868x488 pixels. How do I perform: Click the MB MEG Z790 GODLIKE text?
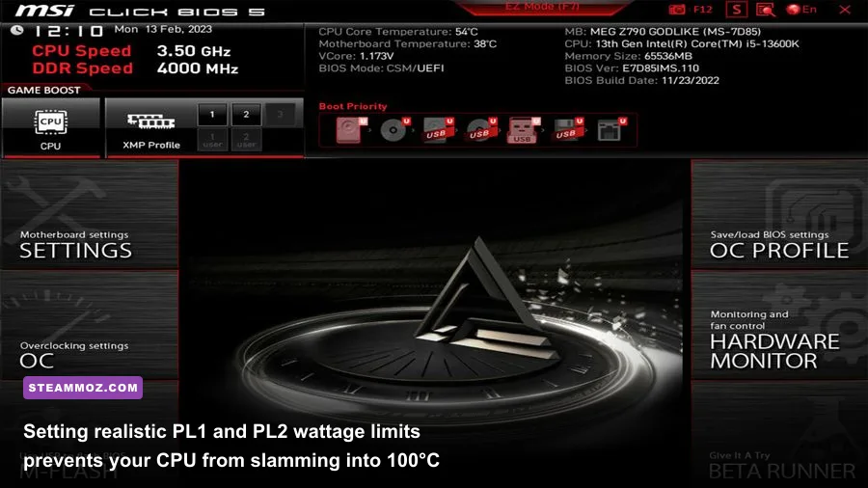pyautogui.click(x=663, y=32)
